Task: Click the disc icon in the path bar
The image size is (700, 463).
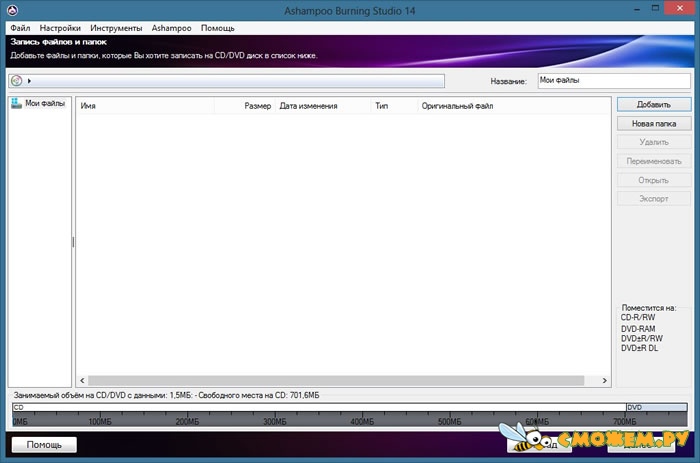Action: coord(17,80)
